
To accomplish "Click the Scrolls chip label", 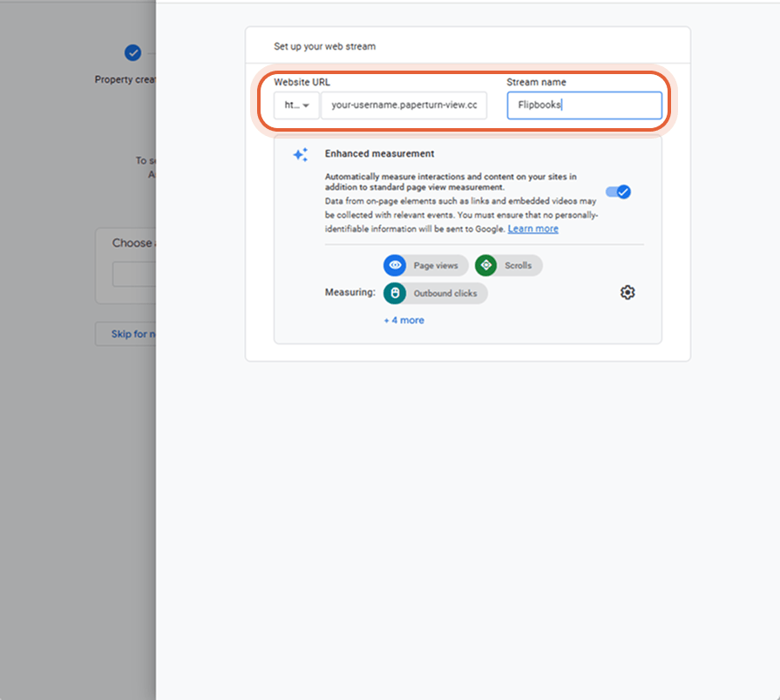I will click(519, 266).
